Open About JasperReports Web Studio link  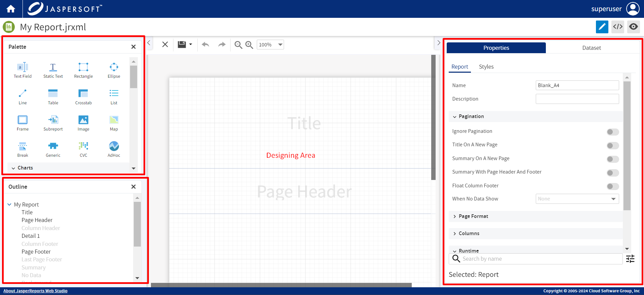point(35,291)
